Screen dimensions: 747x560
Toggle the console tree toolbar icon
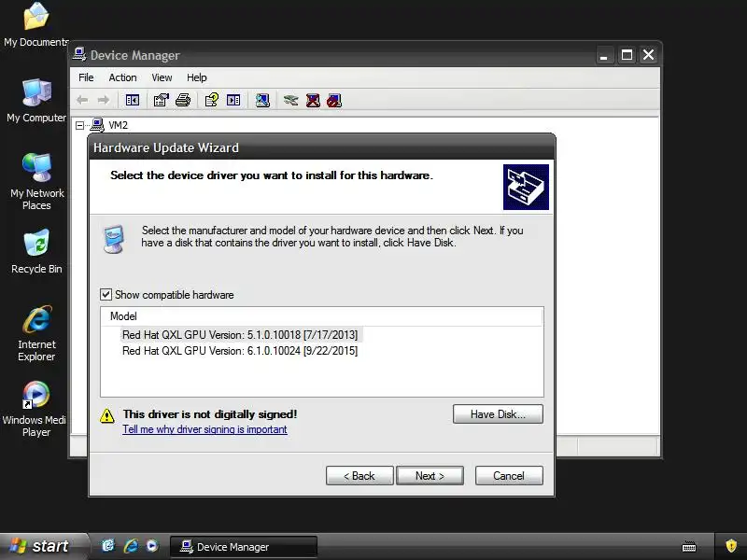(x=132, y=100)
